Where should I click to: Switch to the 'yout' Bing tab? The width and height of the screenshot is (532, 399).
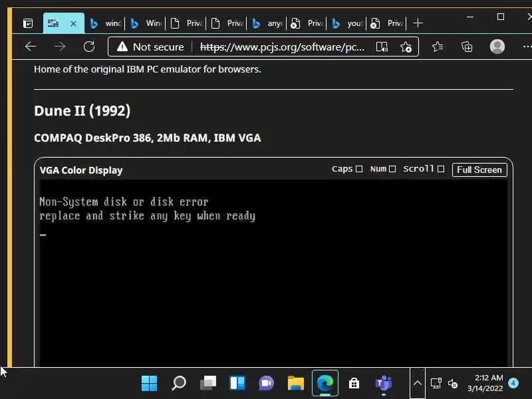347,23
